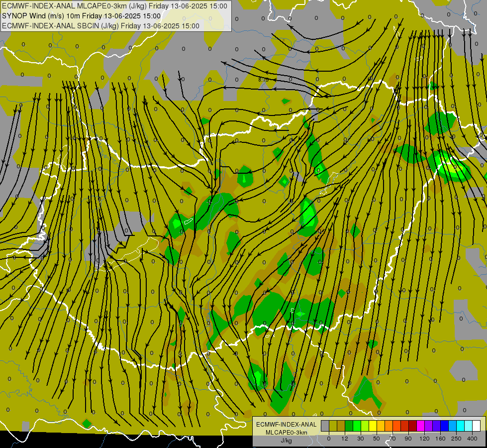Click the SBCIN title line

pos(100,26)
